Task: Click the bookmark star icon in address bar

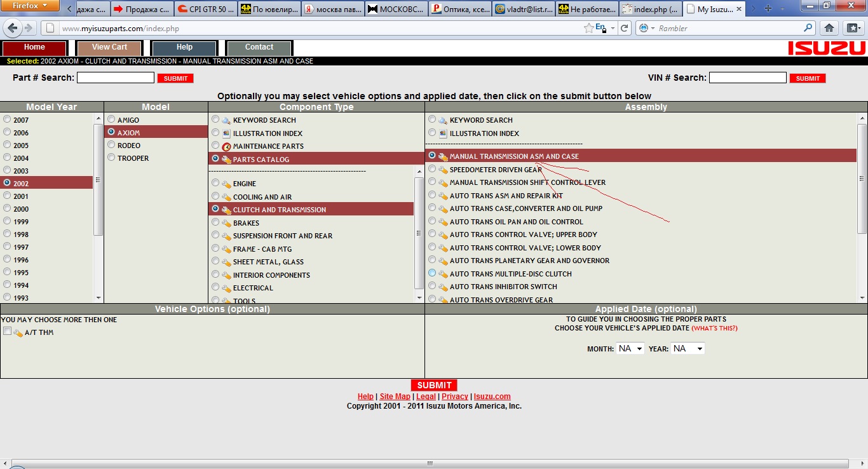Action: 589,28
